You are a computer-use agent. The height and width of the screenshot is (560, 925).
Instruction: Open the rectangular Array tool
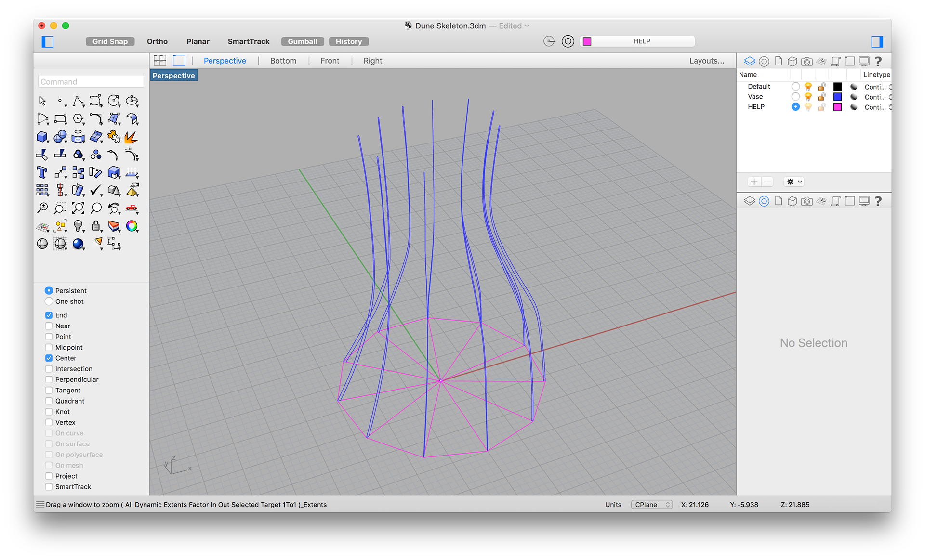tap(42, 190)
